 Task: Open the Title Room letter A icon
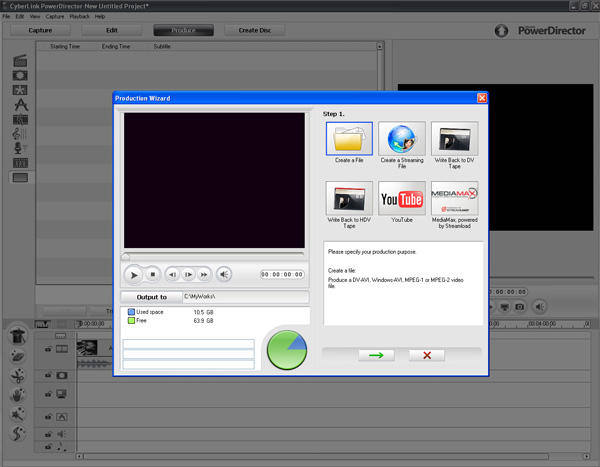[x=21, y=105]
